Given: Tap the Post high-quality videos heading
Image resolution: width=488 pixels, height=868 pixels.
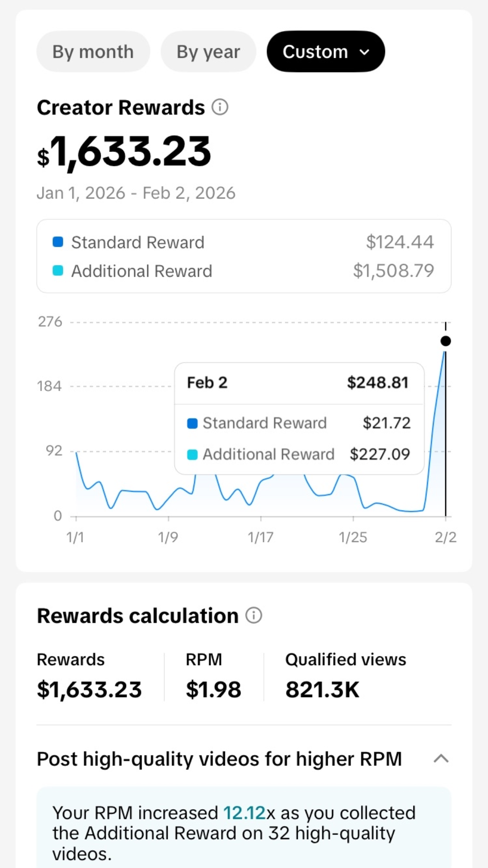Looking at the screenshot, I should (x=220, y=759).
